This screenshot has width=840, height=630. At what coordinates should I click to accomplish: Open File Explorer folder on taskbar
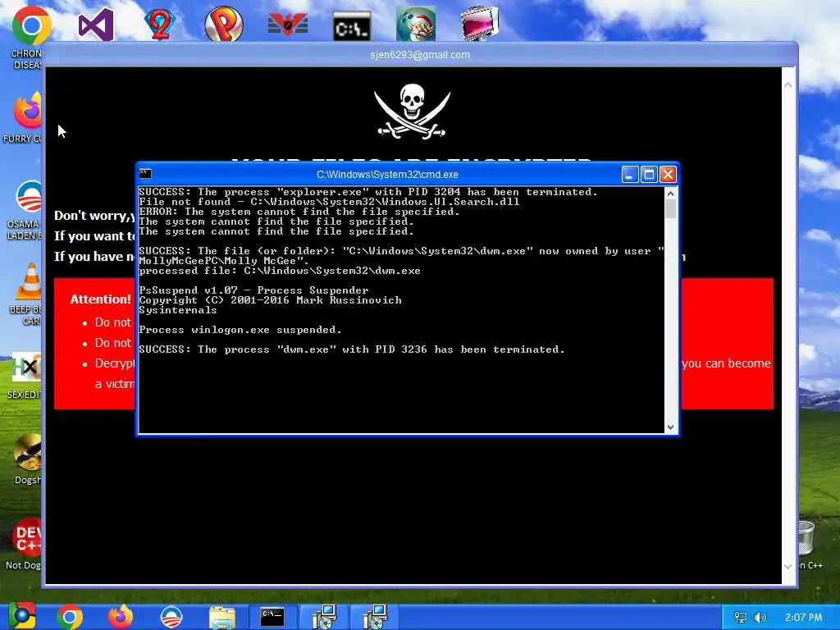(221, 618)
